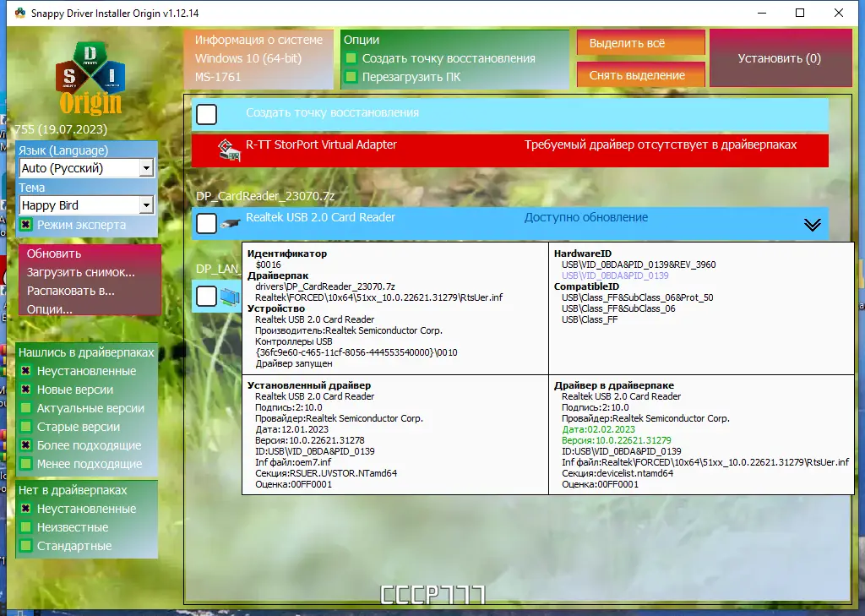This screenshot has height=616, width=865.
Task: Expand the Realtek card reader row chevron
Action: [812, 225]
